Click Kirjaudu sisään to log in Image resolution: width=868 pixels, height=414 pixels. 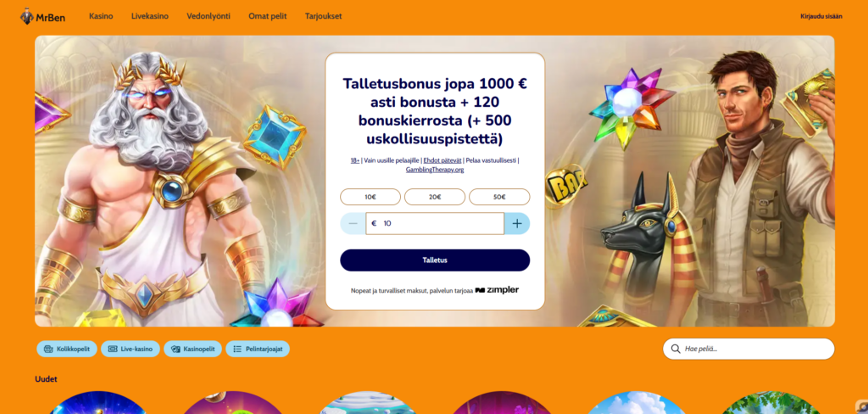pyautogui.click(x=821, y=16)
